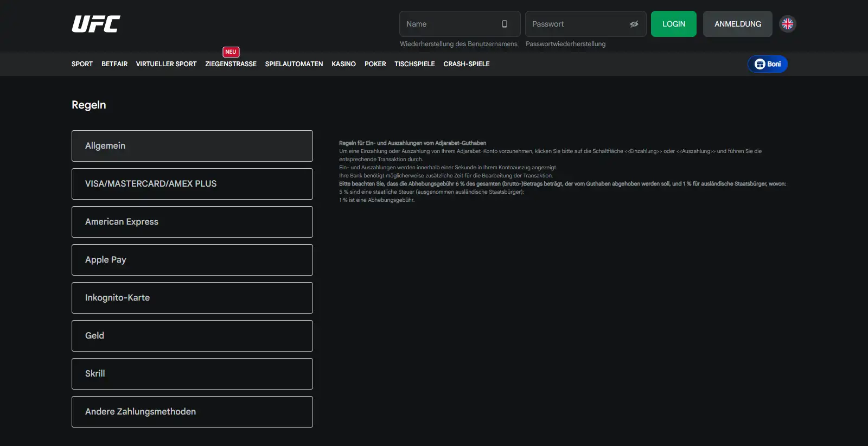Click the NEU badge above Ziegenstrasse
This screenshot has height=446, width=868.
point(231,52)
